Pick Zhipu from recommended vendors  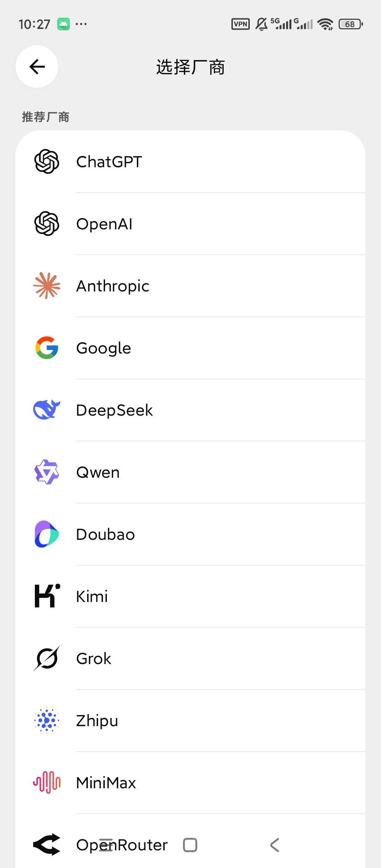point(190,721)
